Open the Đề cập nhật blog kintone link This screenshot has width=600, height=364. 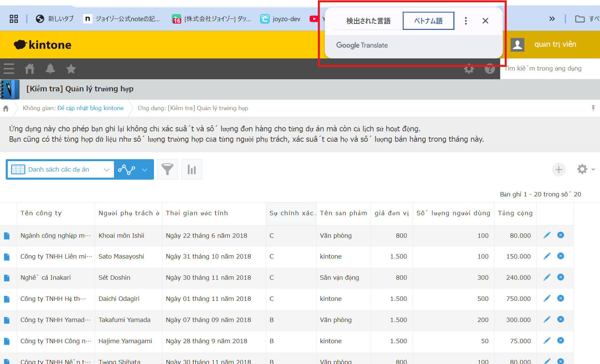point(90,108)
